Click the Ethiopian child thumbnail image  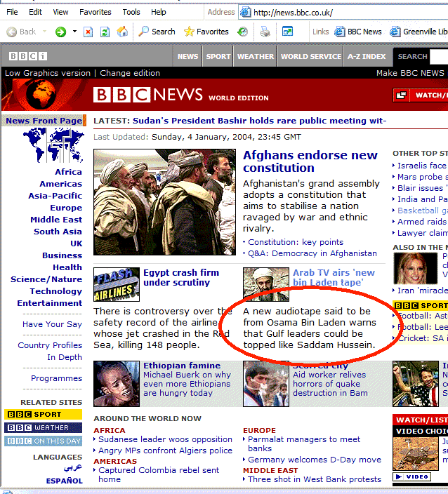pos(117,384)
